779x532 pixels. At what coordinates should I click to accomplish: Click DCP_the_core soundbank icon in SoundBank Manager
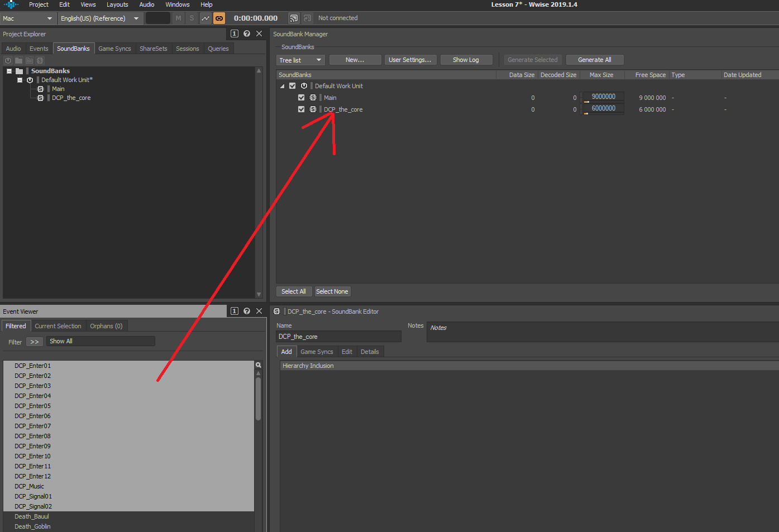[313, 109]
